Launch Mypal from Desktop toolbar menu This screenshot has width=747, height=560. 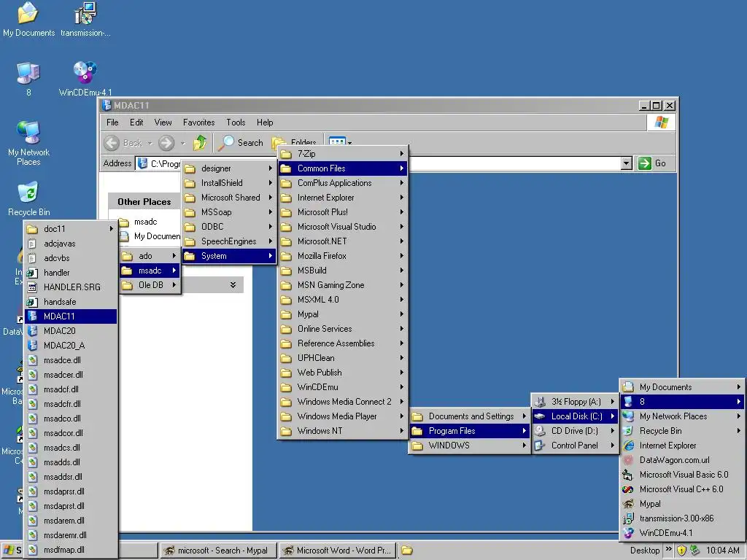[682, 504]
